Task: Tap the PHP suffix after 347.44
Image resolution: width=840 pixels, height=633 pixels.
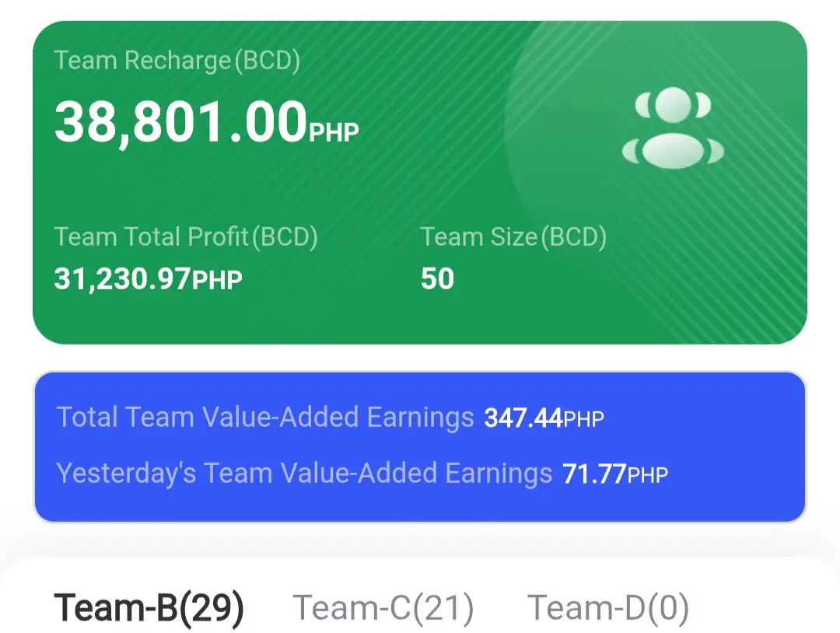Action: pos(583,419)
